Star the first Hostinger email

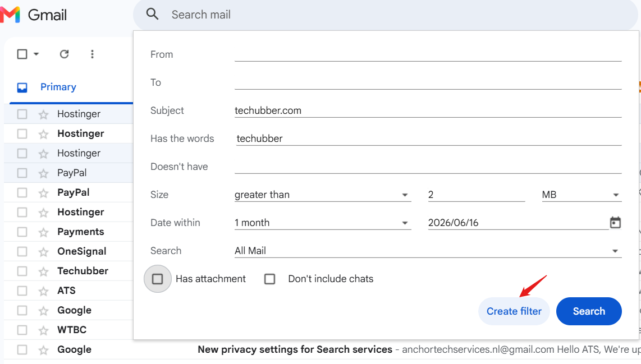click(43, 114)
